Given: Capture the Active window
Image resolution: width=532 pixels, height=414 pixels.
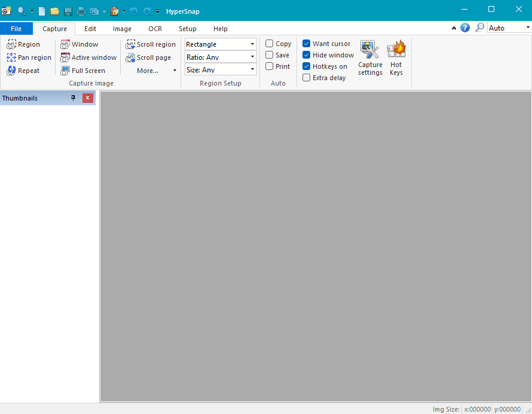Looking at the screenshot, I should tap(88, 57).
